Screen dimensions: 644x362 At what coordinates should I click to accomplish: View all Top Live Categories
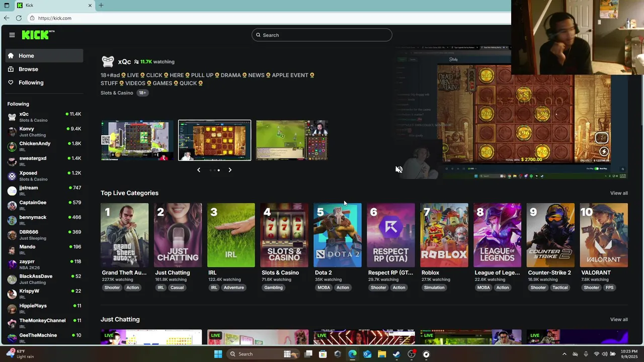click(619, 193)
